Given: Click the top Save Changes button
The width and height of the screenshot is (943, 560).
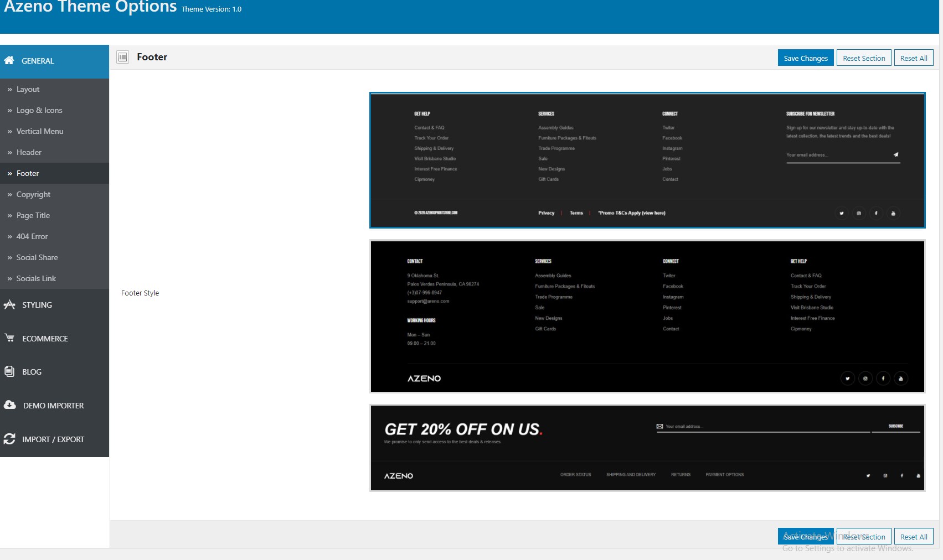Looking at the screenshot, I should (x=806, y=58).
